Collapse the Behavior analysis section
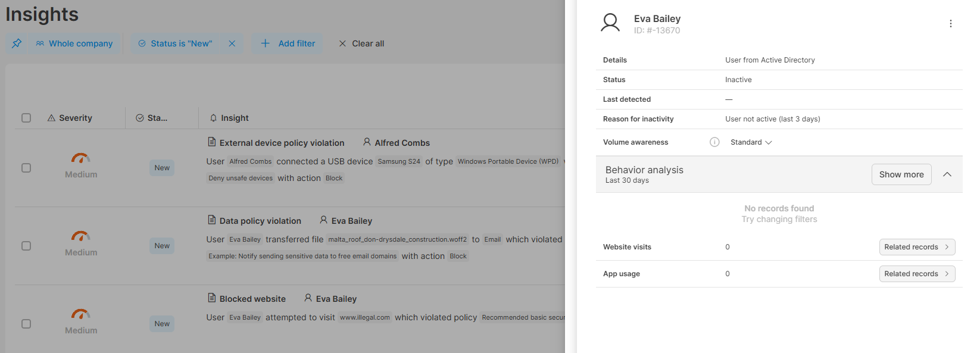 tap(947, 174)
